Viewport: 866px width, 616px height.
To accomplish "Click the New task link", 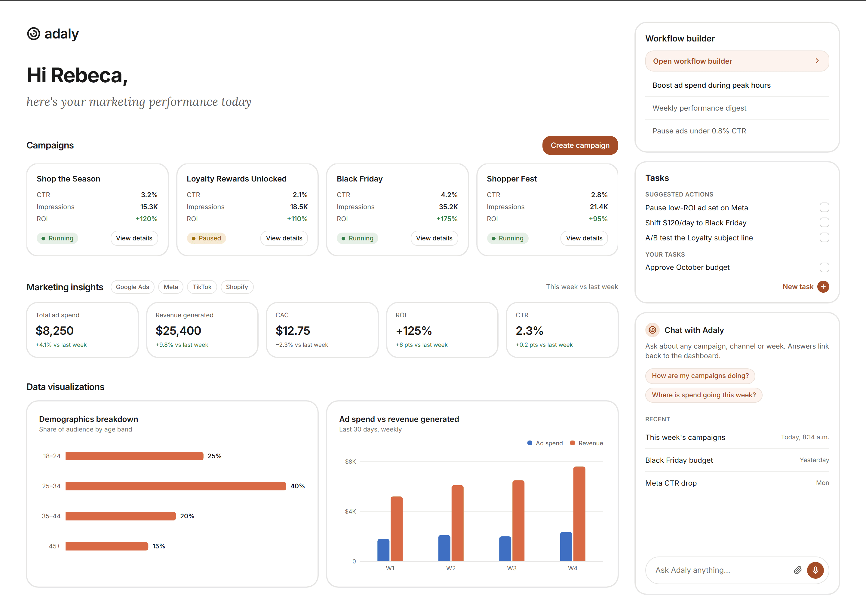I will click(x=797, y=287).
